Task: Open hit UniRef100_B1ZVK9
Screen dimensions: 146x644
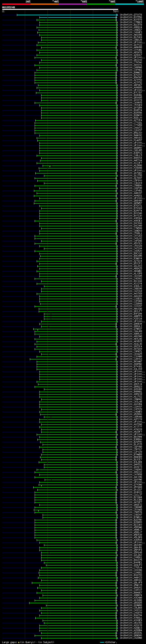Action: tap(131, 37)
